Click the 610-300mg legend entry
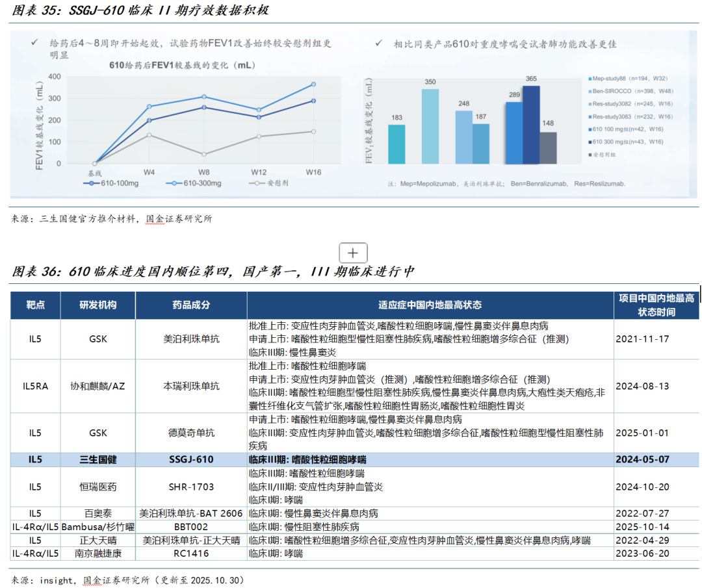Screen dimensions: 702x588 [x=194, y=183]
